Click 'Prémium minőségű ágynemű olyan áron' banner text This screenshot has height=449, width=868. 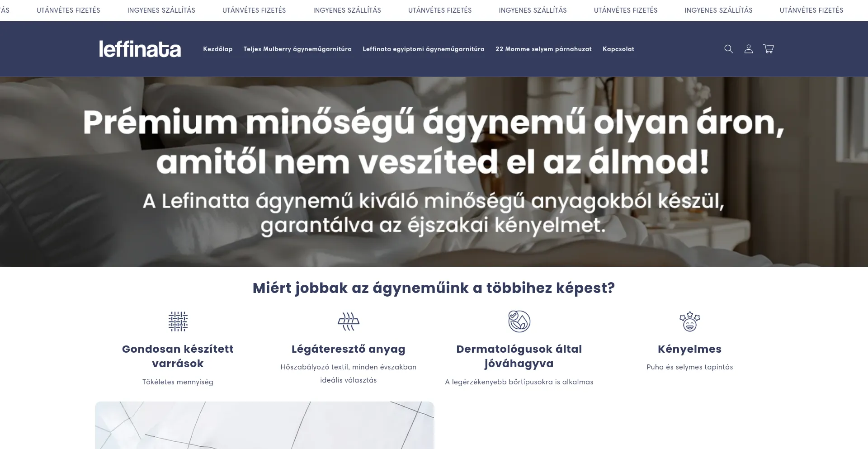point(433,123)
